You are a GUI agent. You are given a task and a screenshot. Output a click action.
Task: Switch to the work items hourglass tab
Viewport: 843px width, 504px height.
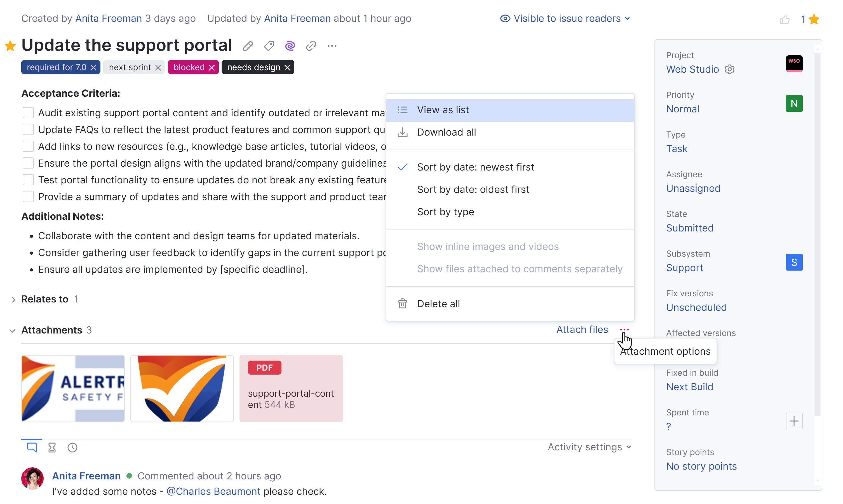[x=52, y=447]
